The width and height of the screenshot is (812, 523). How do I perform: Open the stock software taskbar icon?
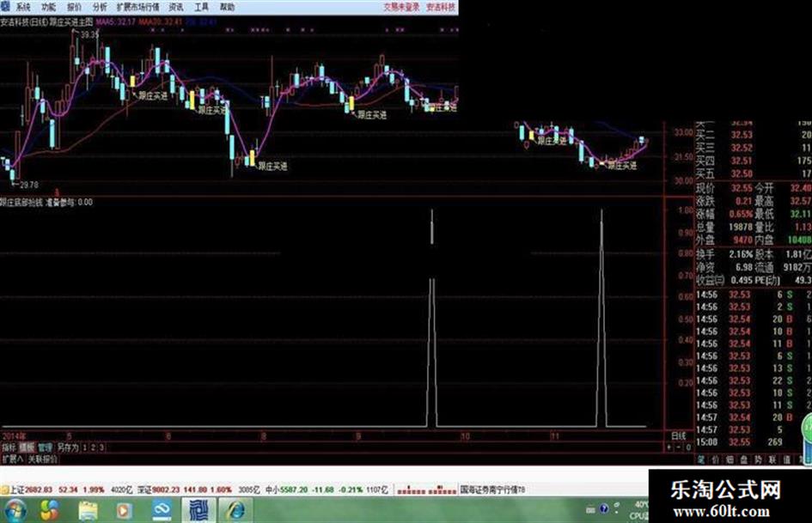pos(198,511)
